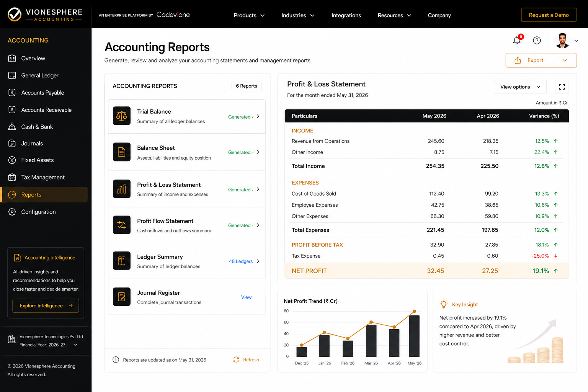Expand the Products menu
This screenshot has height=392, width=588.
(x=249, y=15)
